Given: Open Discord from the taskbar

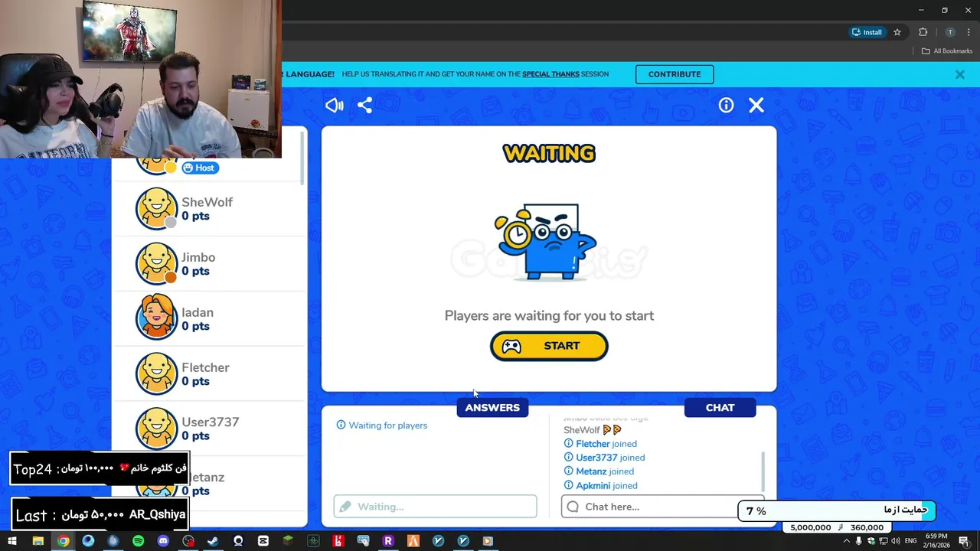Looking at the screenshot, I should click(163, 541).
